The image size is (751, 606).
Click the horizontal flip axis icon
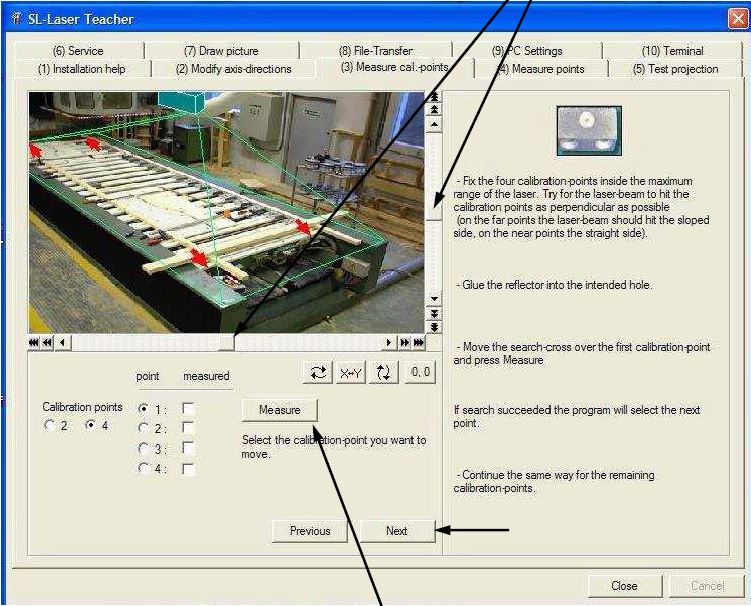click(319, 372)
